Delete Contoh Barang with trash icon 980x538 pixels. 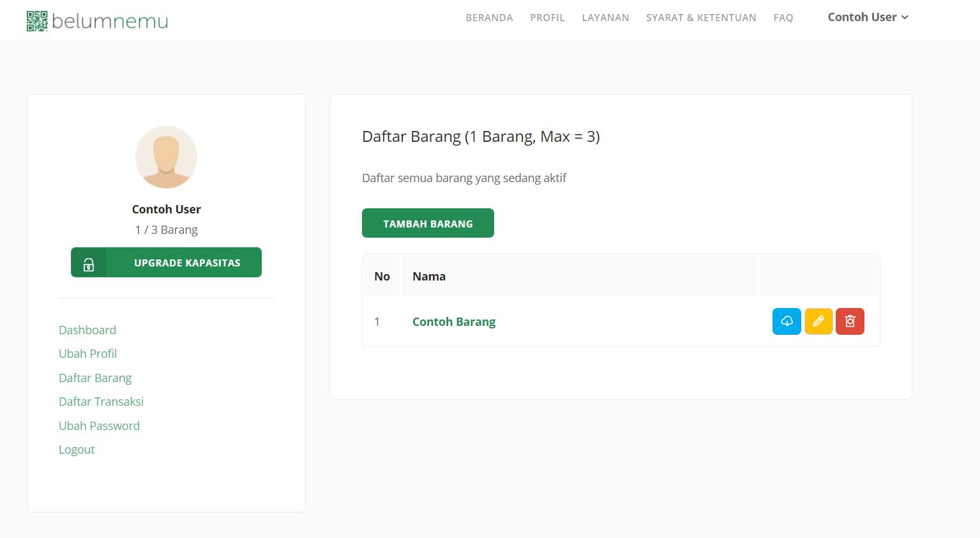click(850, 321)
